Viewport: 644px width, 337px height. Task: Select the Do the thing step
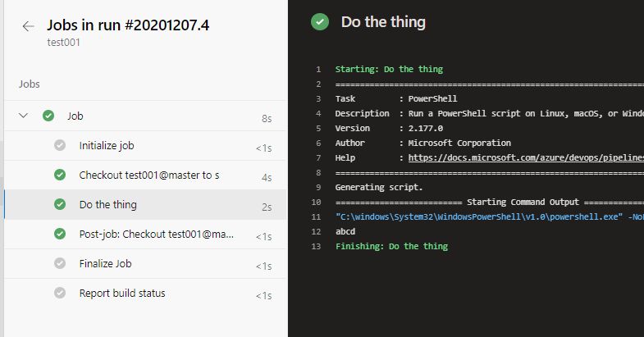(x=108, y=205)
